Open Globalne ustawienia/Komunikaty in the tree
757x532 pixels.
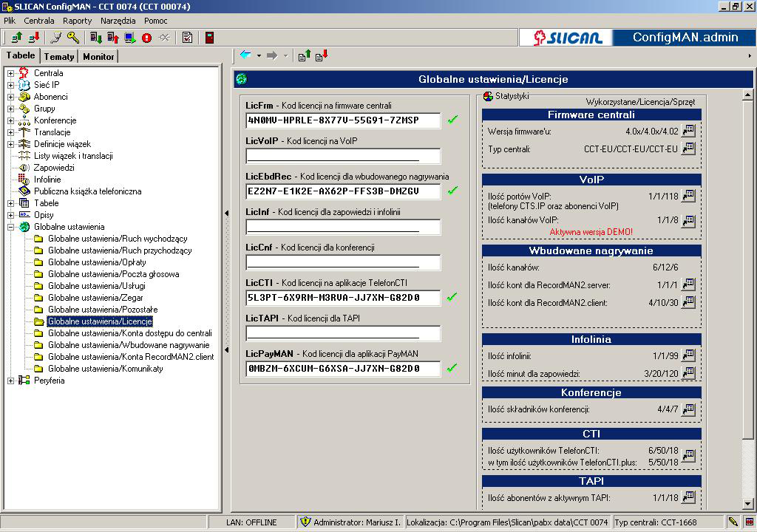tap(106, 369)
